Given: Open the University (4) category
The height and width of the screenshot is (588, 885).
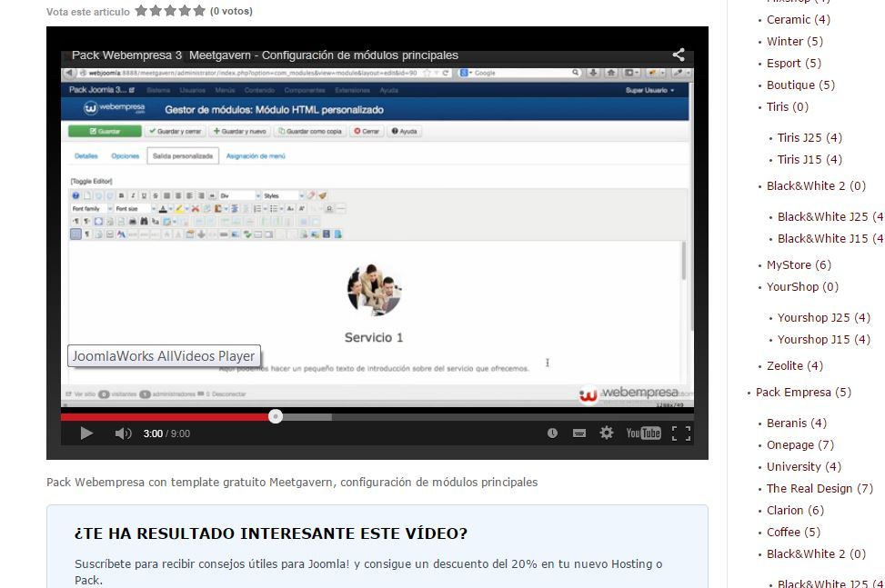Looking at the screenshot, I should click(x=804, y=467).
